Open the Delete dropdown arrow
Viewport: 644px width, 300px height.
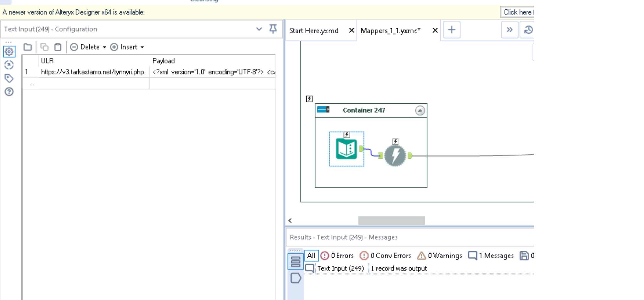coord(105,47)
